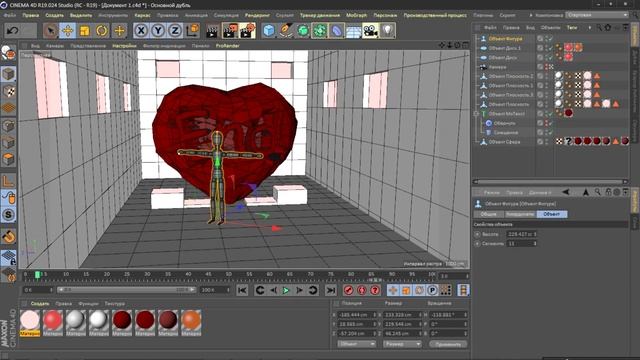
Task: Go to end of animation
Action: tap(331, 290)
